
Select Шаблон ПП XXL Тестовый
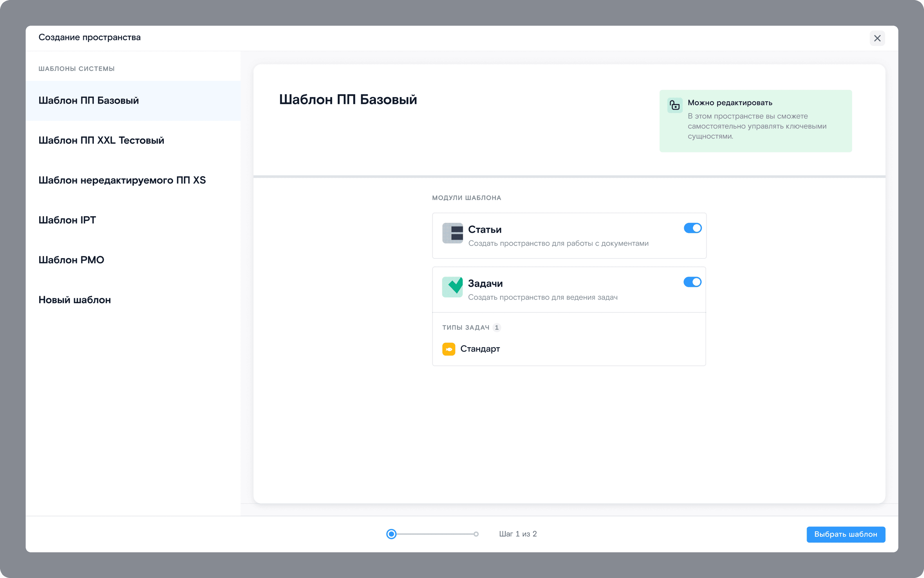133,140
